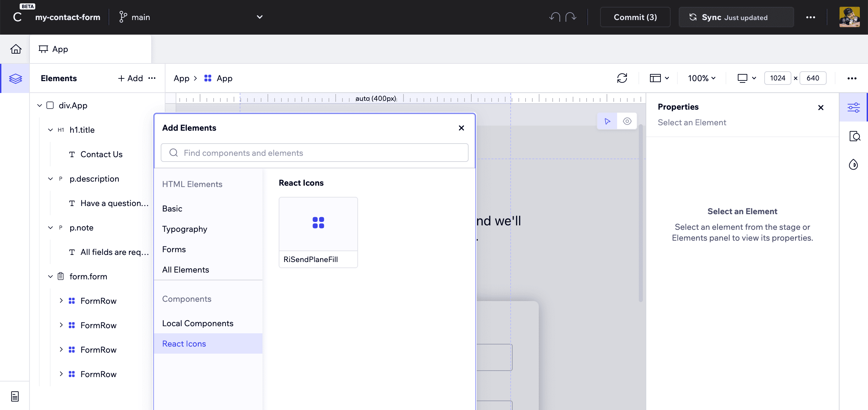Click the search magnifier icon
The image size is (868, 410).
click(174, 153)
